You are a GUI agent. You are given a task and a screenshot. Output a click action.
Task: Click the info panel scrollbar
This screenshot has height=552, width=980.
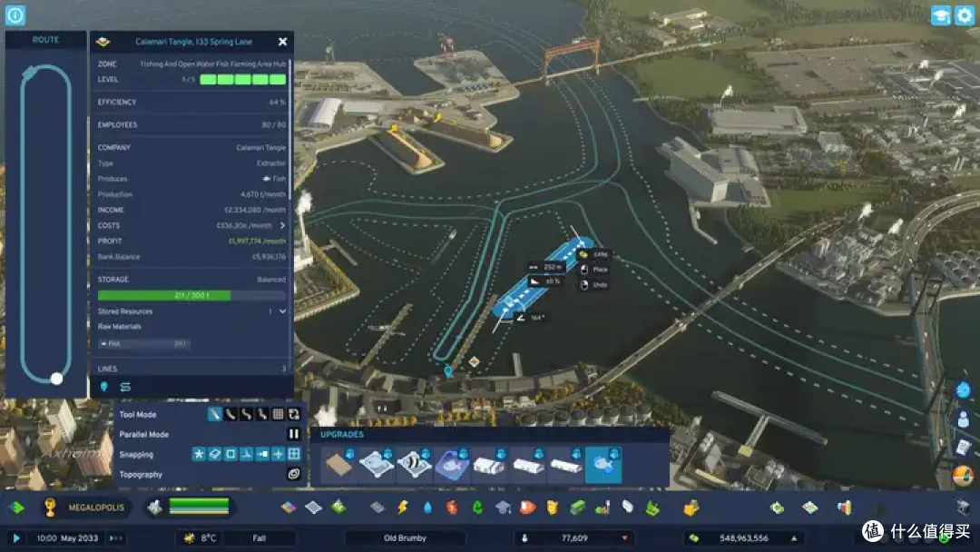click(x=289, y=130)
